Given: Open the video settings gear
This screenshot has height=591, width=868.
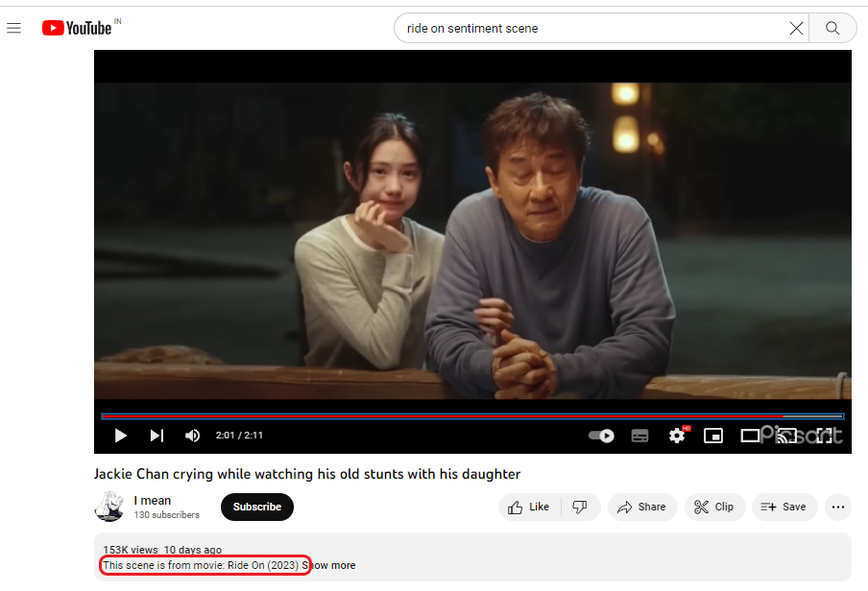Looking at the screenshot, I should coord(677,436).
